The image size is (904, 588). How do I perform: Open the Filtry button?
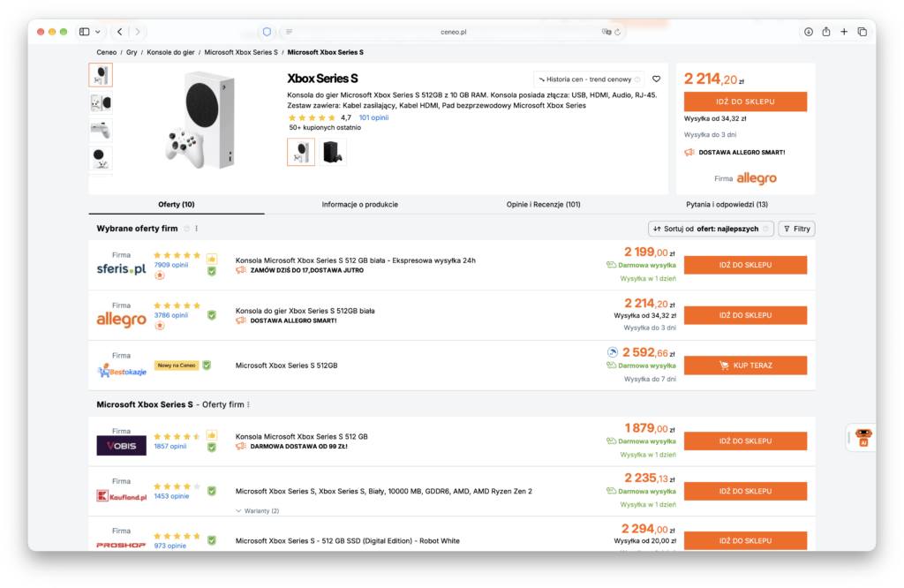tap(796, 229)
